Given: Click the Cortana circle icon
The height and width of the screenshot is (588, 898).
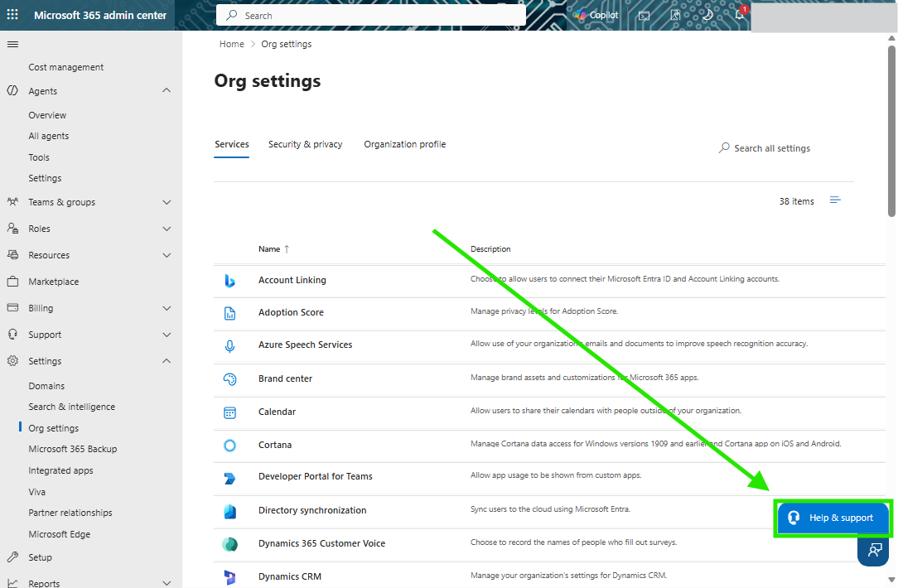Looking at the screenshot, I should click(229, 446).
